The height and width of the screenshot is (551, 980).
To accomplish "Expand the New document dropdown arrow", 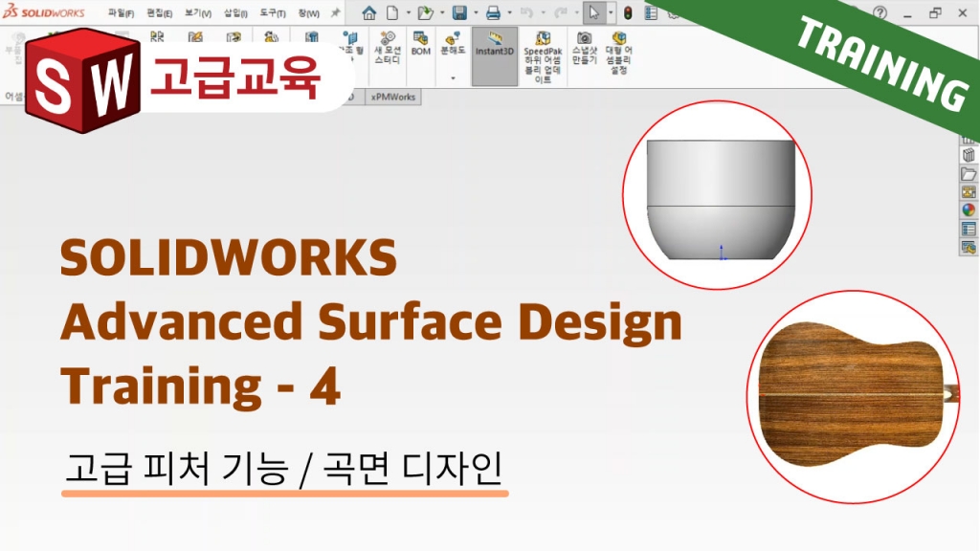I will pyautogui.click(x=408, y=12).
